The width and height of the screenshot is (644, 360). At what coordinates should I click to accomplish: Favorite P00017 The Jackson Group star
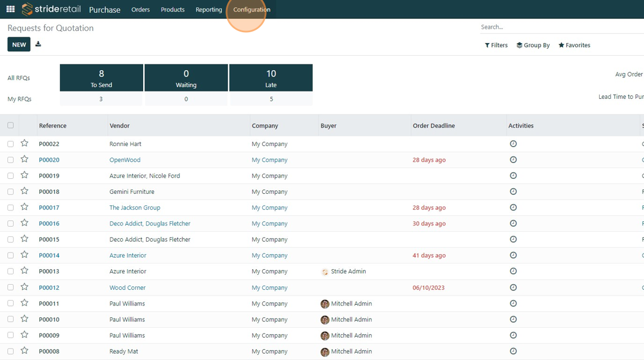coord(25,207)
